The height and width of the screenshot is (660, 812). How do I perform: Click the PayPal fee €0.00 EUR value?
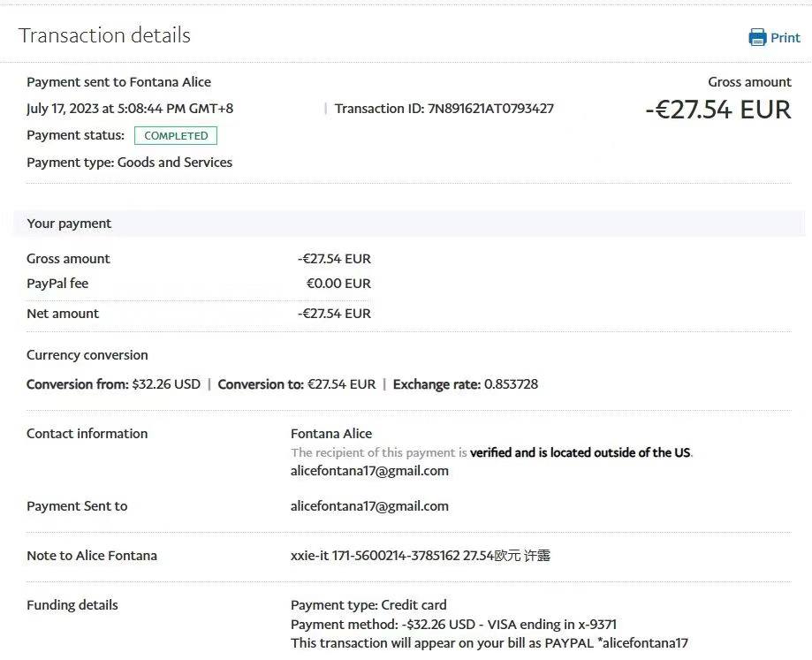[x=338, y=284]
